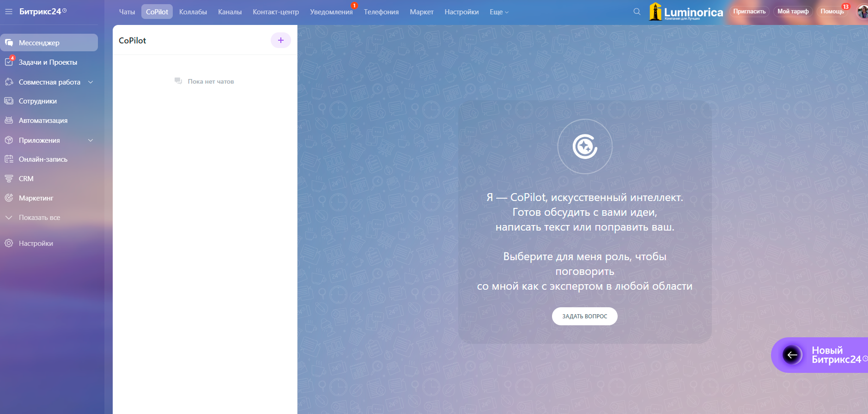Click the Сотрудники sidebar icon
868x414 pixels.
click(9, 101)
